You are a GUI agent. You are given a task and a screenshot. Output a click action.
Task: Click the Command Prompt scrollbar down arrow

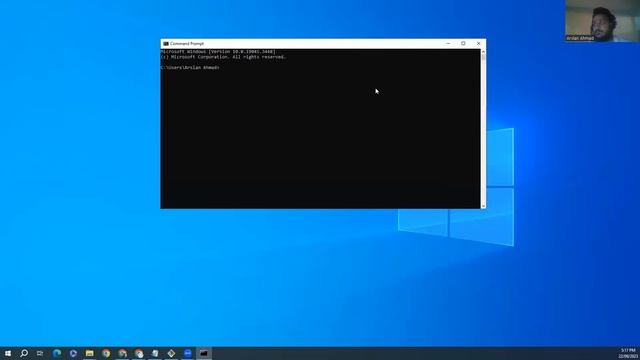tap(483, 206)
